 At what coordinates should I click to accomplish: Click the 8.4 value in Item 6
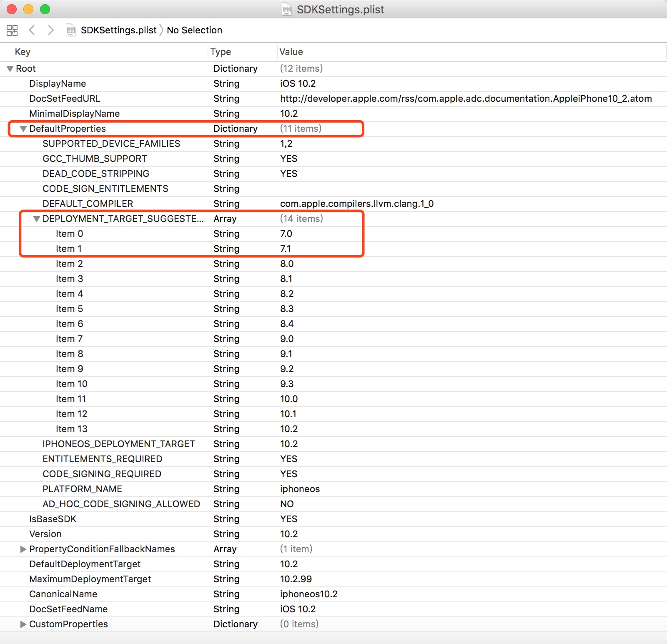(x=287, y=324)
